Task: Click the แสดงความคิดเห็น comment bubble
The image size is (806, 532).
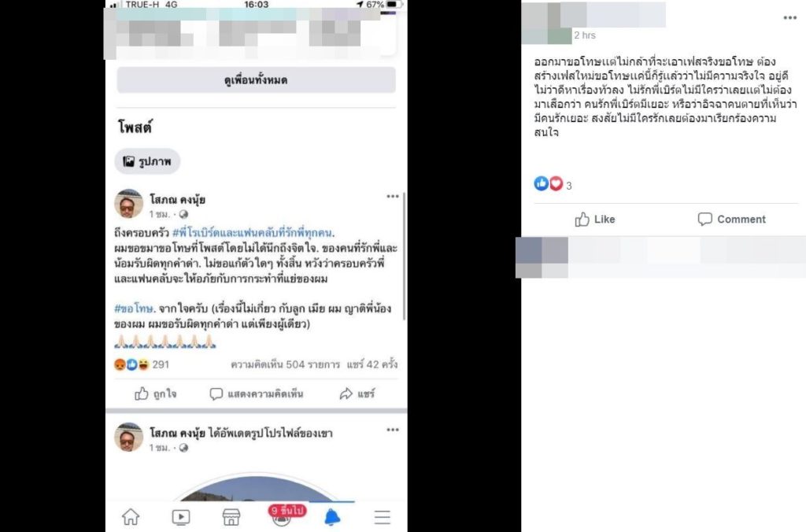Action: coord(257,393)
